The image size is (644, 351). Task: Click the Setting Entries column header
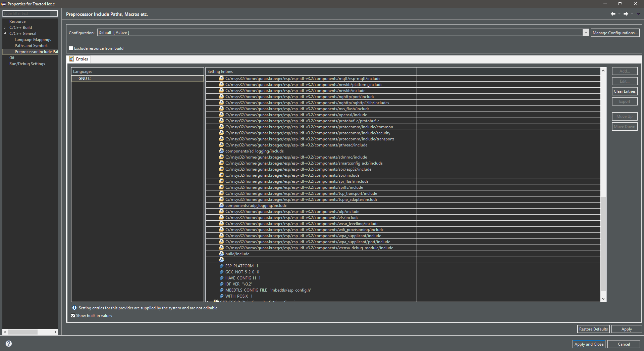point(311,72)
